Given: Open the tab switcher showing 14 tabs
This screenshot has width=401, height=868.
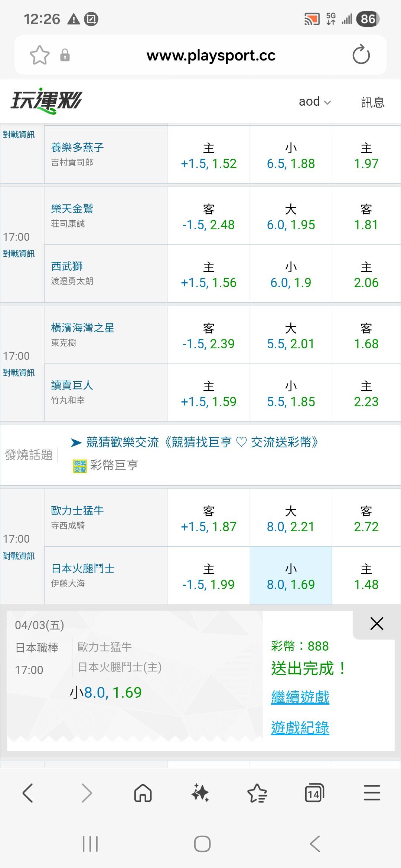Looking at the screenshot, I should click(x=314, y=793).
